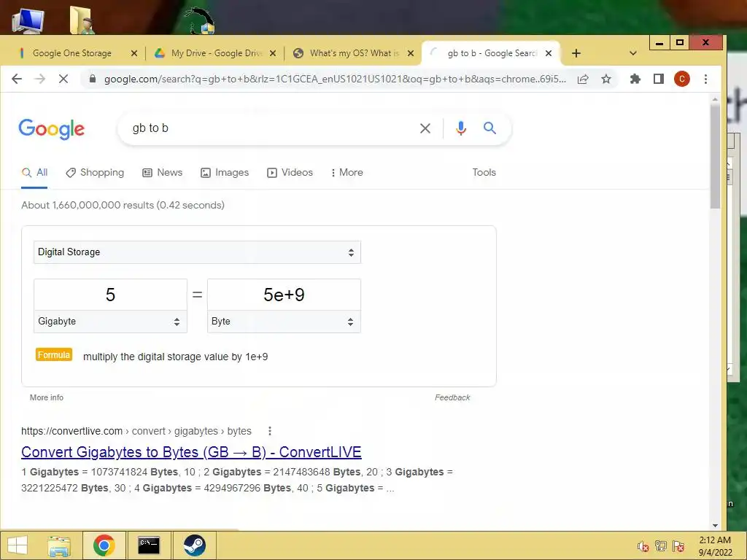Open the Byte unit dropdown

click(284, 322)
